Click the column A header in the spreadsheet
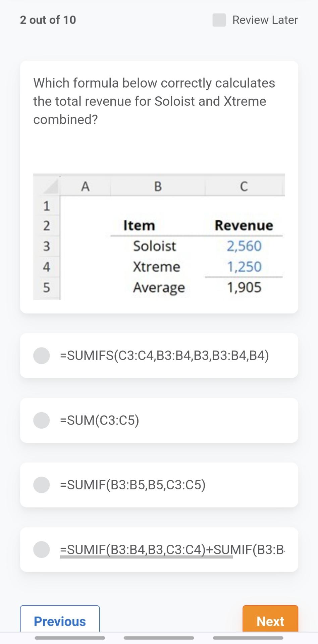This screenshot has width=318, height=644. tap(85, 186)
